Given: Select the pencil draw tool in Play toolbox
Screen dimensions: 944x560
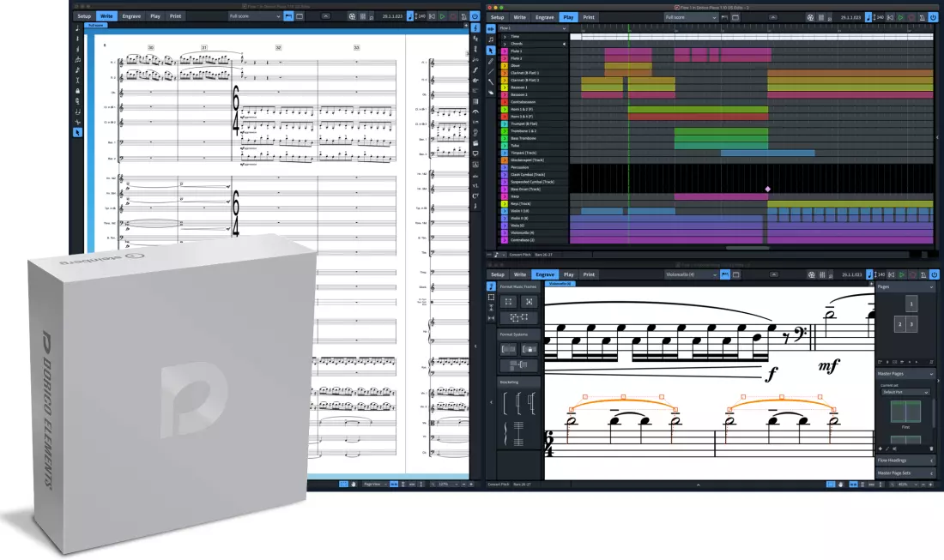Looking at the screenshot, I should 491,61.
